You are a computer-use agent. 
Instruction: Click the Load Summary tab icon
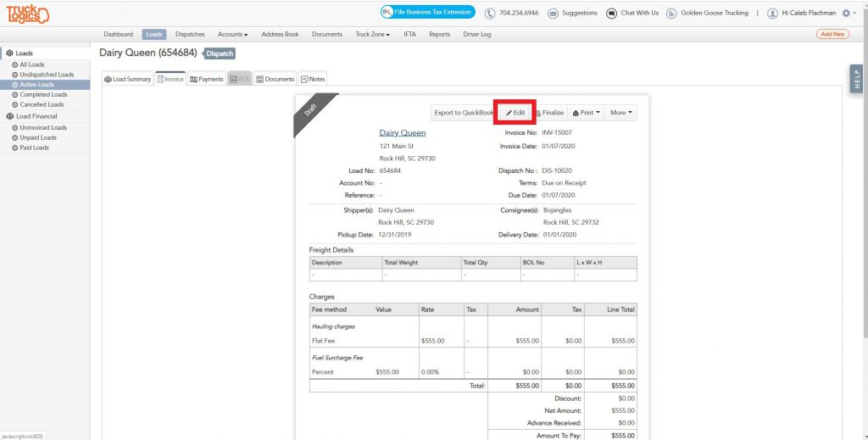point(108,79)
